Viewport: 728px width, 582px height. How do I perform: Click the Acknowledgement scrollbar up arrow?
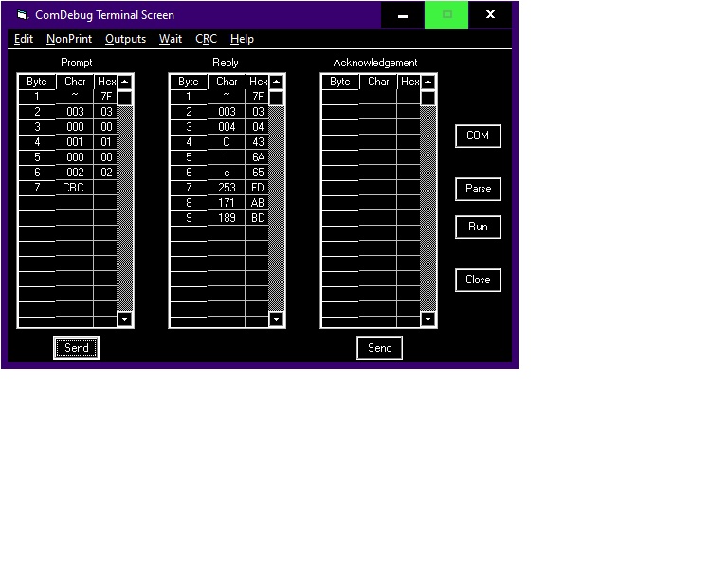[428, 82]
